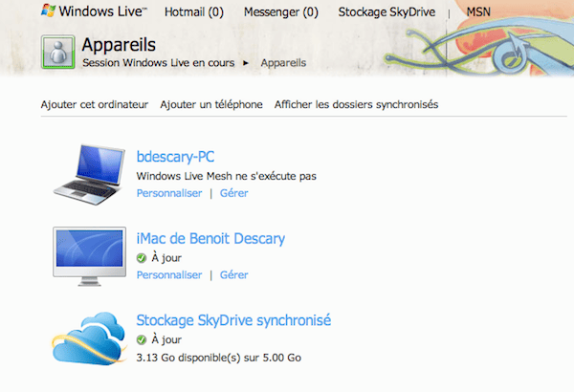574x392 pixels.
Task: Open Session Windows Live en cours breadcrumb
Action: pos(160,63)
